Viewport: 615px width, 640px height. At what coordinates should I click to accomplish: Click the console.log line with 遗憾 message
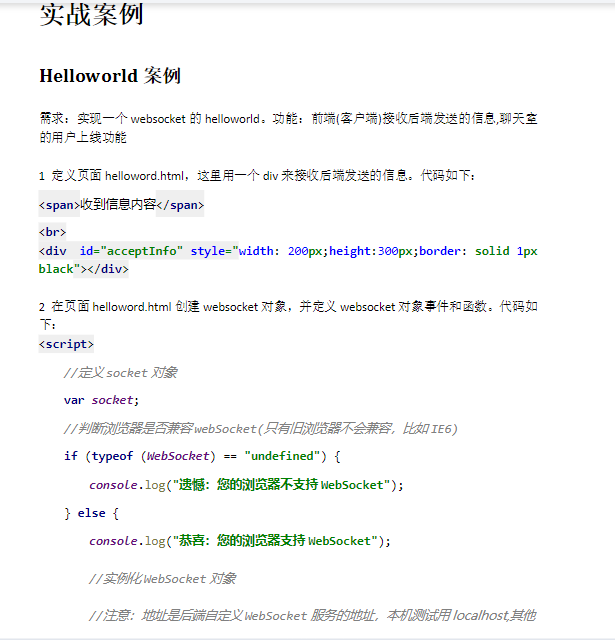[x=245, y=485]
